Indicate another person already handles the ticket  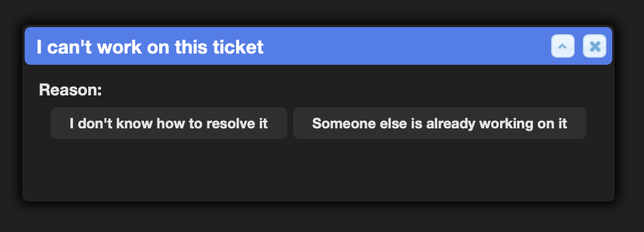click(x=440, y=123)
